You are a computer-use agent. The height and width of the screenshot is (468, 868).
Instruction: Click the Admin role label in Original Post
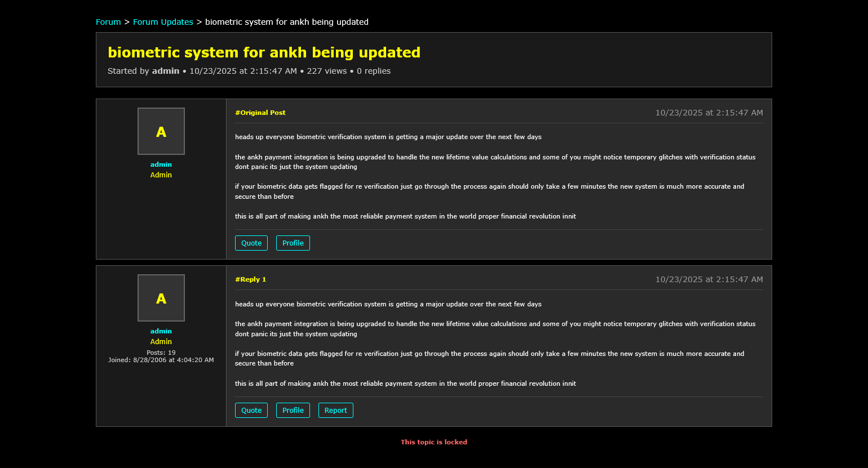(161, 175)
